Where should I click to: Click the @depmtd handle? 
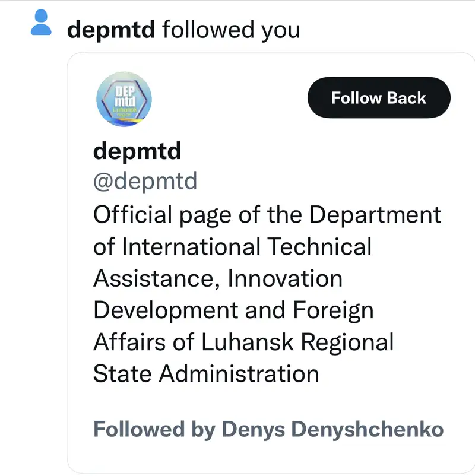145,182
